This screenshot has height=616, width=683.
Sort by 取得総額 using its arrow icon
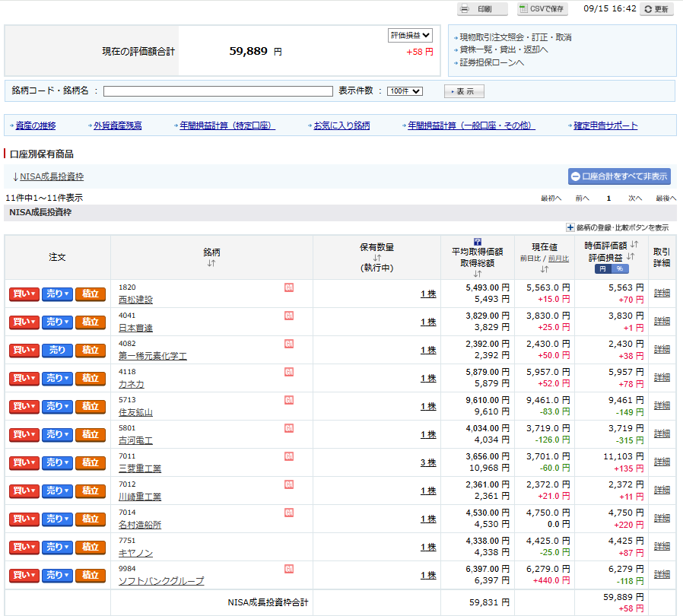[x=478, y=274]
